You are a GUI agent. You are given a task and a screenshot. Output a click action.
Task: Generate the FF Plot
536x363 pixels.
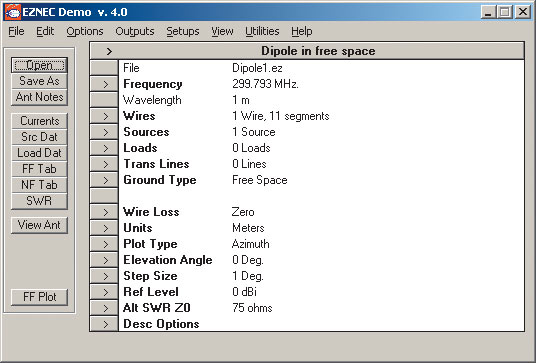(39, 297)
